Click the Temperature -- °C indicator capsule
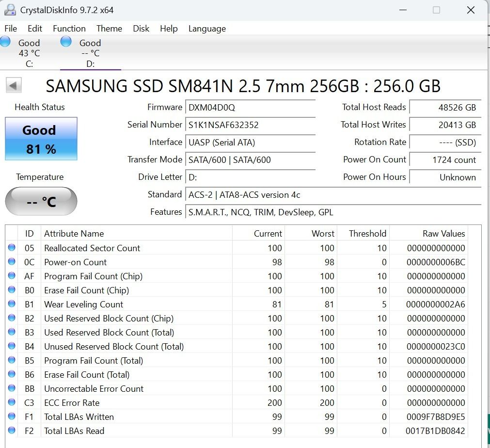This screenshot has height=448, width=490. click(41, 201)
